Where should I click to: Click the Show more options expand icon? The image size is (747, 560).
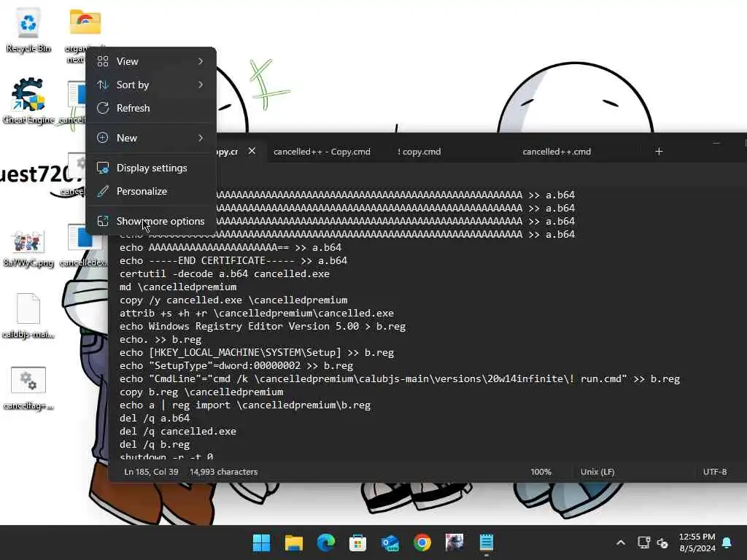[103, 221]
